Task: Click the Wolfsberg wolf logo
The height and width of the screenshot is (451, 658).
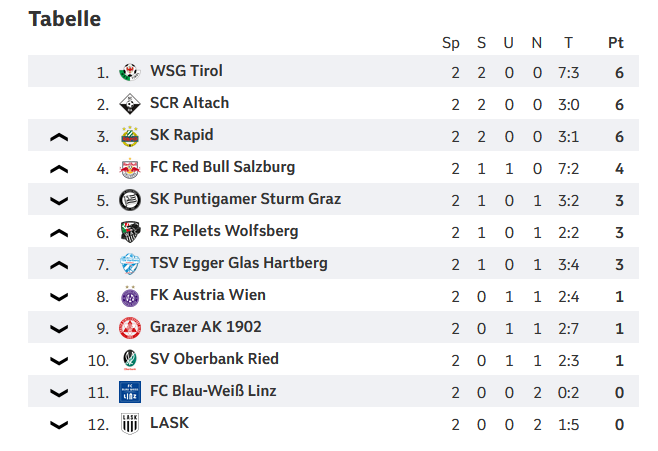Action: (x=130, y=232)
